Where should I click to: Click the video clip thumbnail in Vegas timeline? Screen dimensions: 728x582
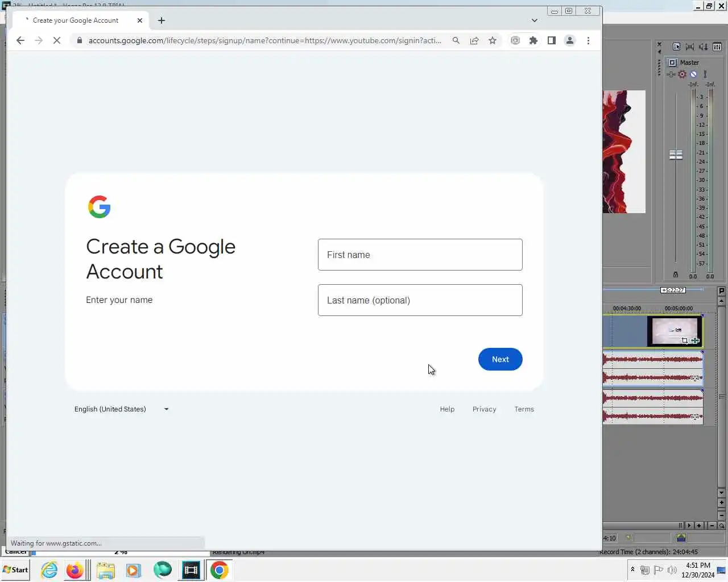[x=674, y=331]
